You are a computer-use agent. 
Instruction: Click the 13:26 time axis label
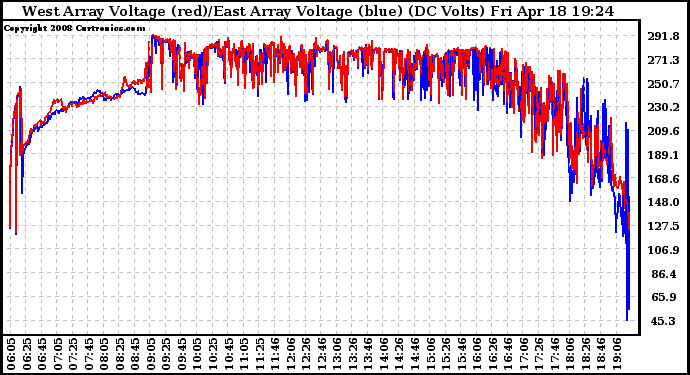352,354
